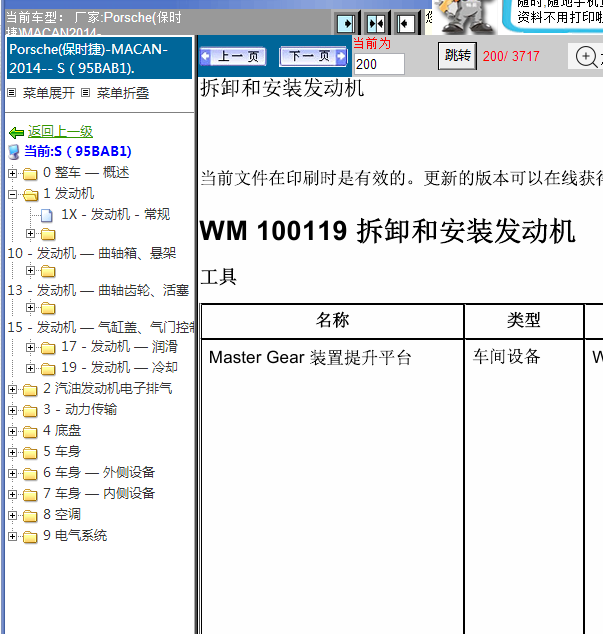Select the 2 汽油发动机电子排气 label
This screenshot has height=634, width=603.
(108, 388)
